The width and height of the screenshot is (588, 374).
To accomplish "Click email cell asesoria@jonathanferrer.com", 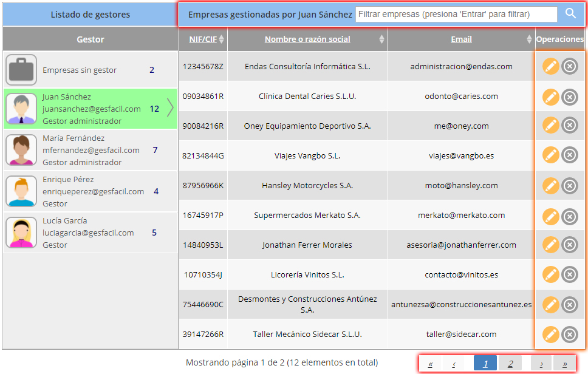I will coord(461,245).
